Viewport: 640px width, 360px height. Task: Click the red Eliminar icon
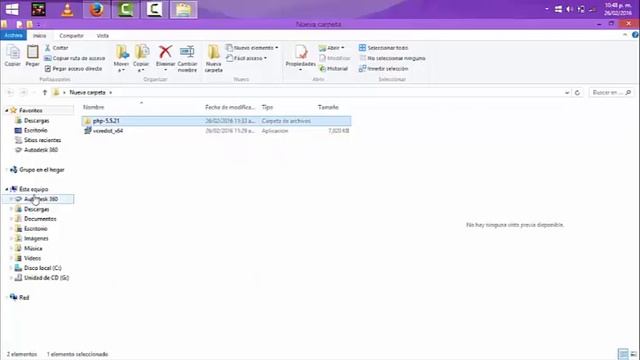pos(165,58)
